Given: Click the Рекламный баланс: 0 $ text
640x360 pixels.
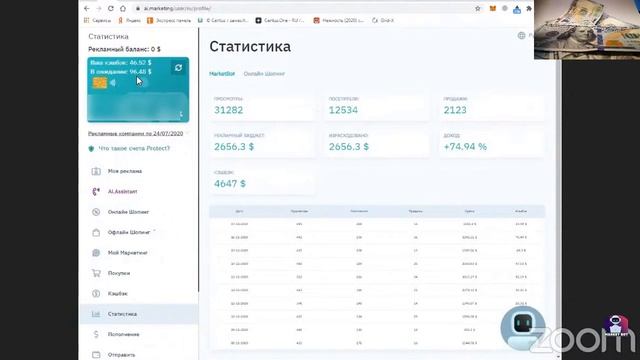Looking at the screenshot, I should [x=124, y=49].
